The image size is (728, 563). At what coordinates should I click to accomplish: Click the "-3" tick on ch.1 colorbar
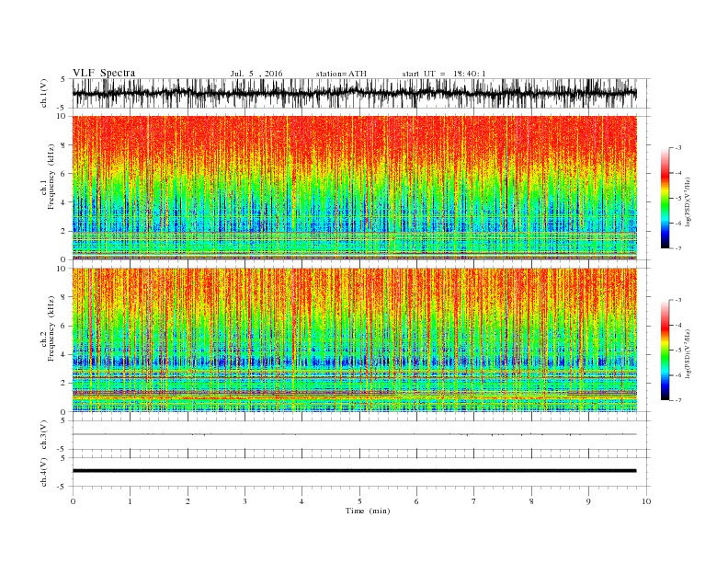point(678,148)
